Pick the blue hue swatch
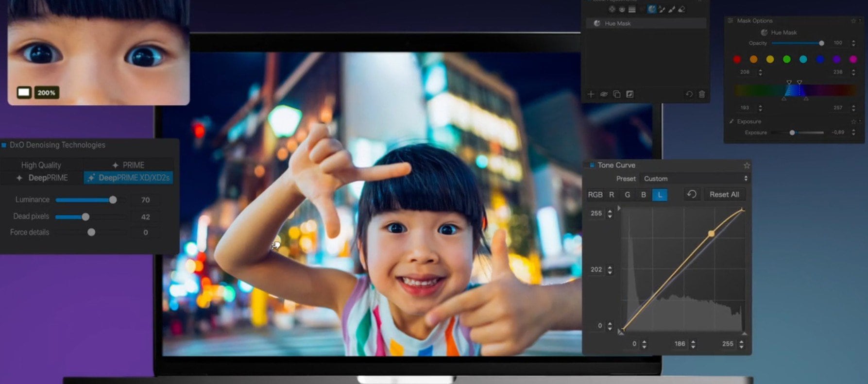 pos(820,59)
